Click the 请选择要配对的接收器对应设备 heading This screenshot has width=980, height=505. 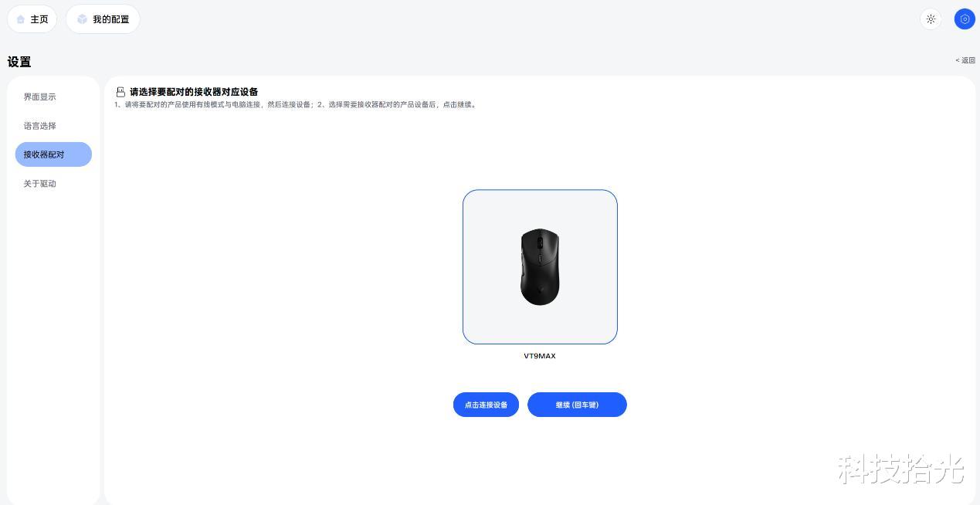coord(194,92)
